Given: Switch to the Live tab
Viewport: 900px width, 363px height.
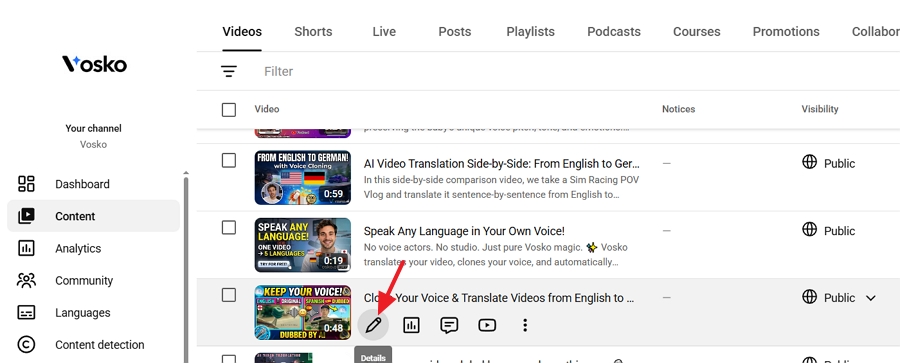Looking at the screenshot, I should (x=384, y=32).
